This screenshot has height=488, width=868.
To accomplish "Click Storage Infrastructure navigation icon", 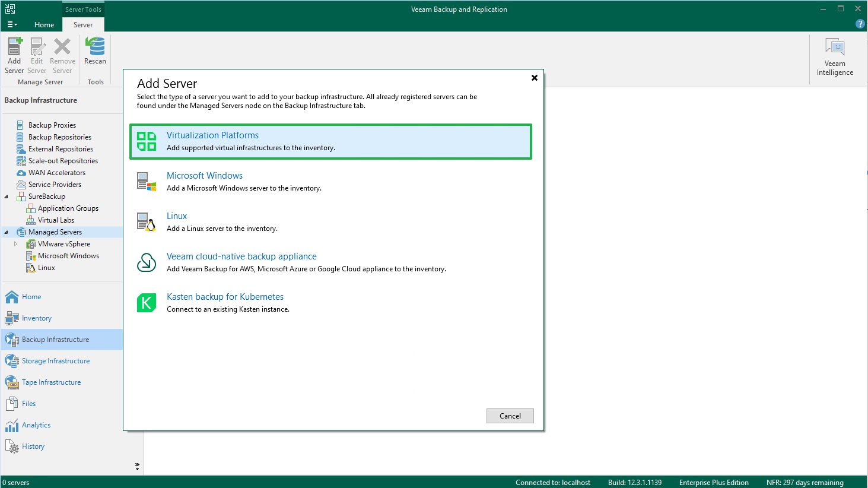I will pos(12,361).
